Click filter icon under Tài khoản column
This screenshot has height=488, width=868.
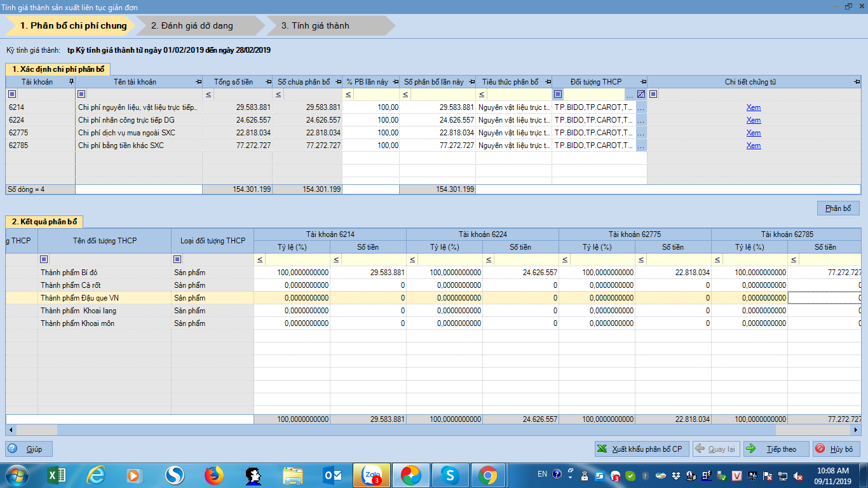[x=12, y=95]
